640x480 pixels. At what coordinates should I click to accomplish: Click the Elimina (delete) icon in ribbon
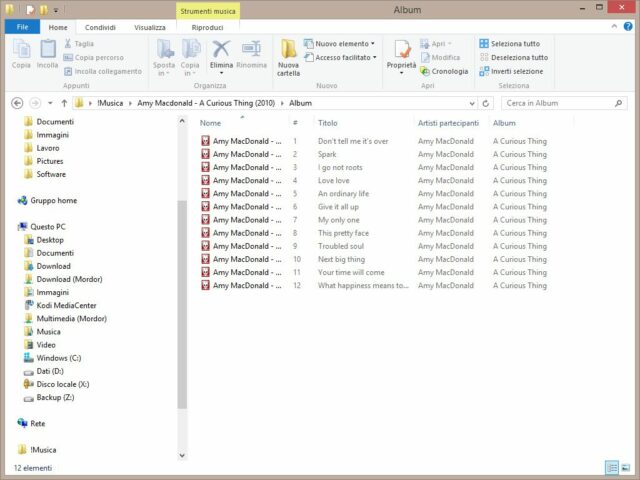pyautogui.click(x=221, y=50)
